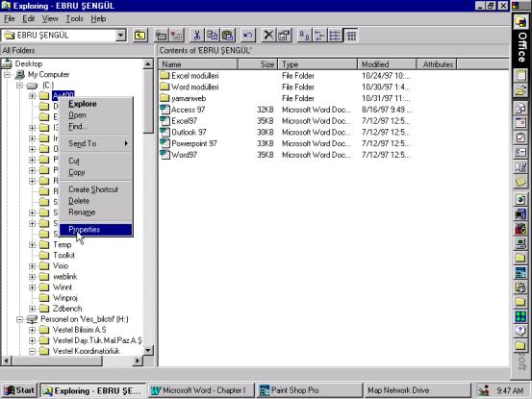
Task: Sort by the Size column header
Action: pyautogui.click(x=258, y=64)
